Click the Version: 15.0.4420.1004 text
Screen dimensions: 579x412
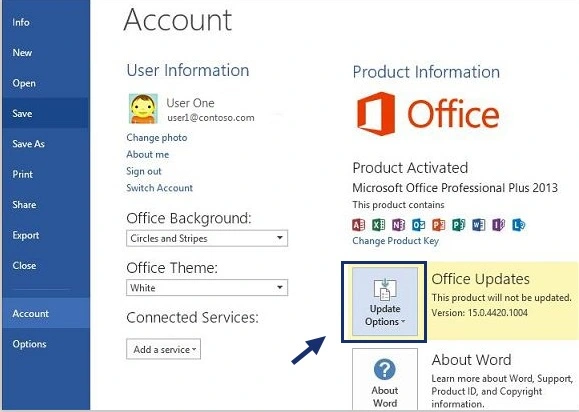pyautogui.click(x=479, y=313)
